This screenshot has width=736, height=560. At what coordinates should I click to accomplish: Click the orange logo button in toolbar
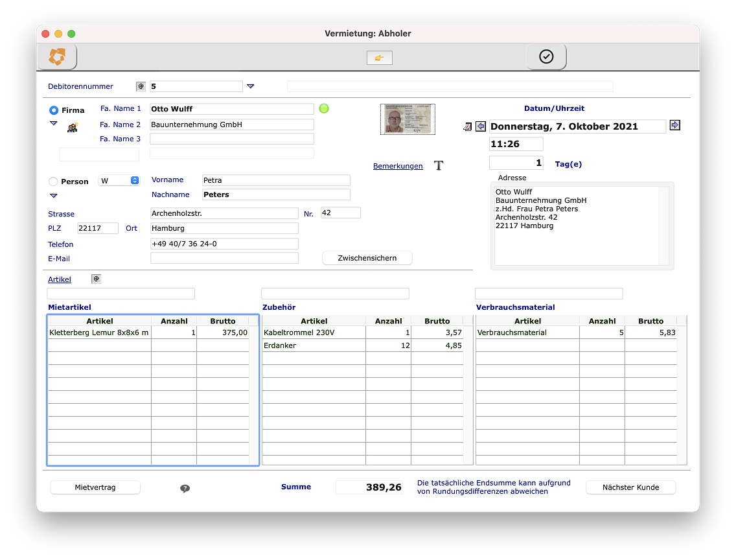tap(58, 57)
